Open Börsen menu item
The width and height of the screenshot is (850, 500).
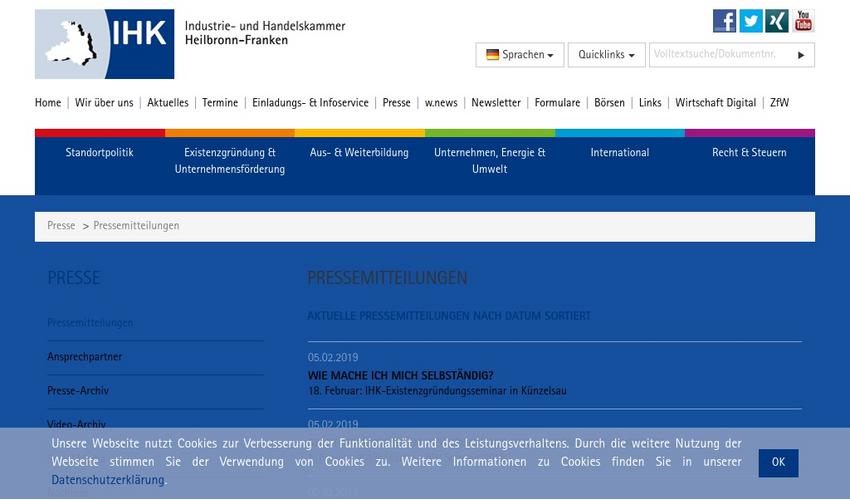pos(609,102)
